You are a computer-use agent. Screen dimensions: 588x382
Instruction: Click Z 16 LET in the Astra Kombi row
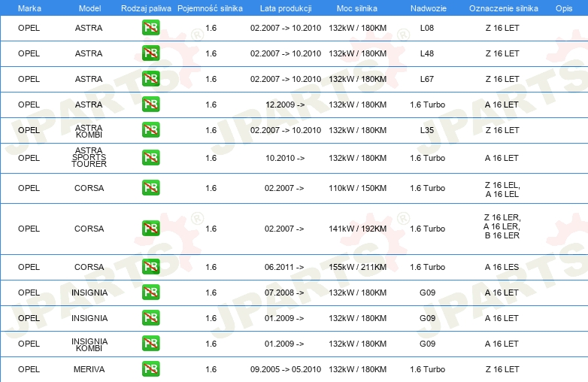(502, 130)
